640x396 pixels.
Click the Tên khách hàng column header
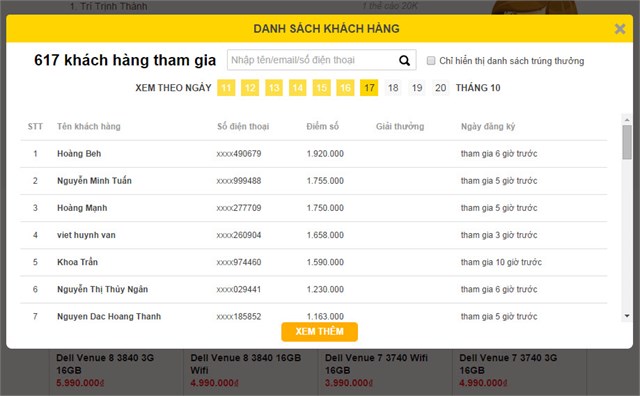pyautogui.click(x=89, y=127)
